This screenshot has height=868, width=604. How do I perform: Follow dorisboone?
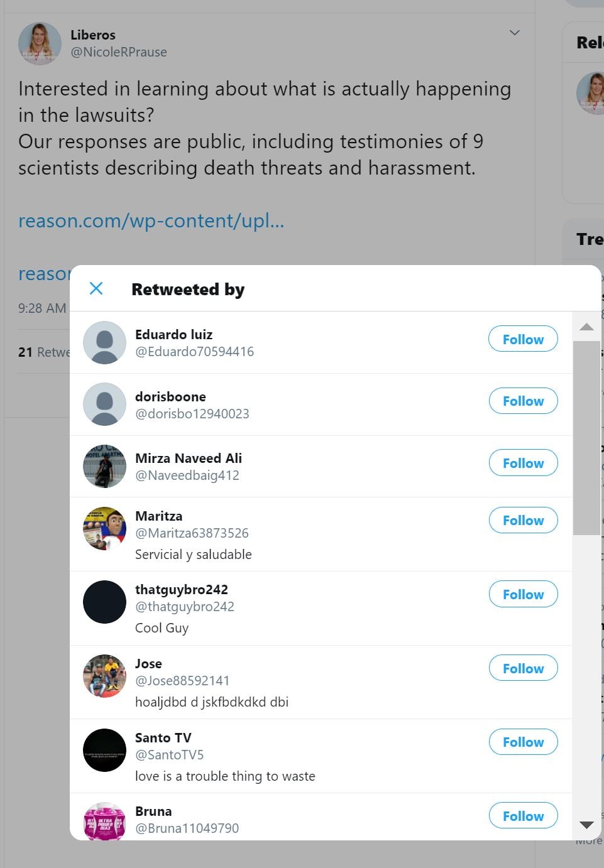click(x=523, y=401)
